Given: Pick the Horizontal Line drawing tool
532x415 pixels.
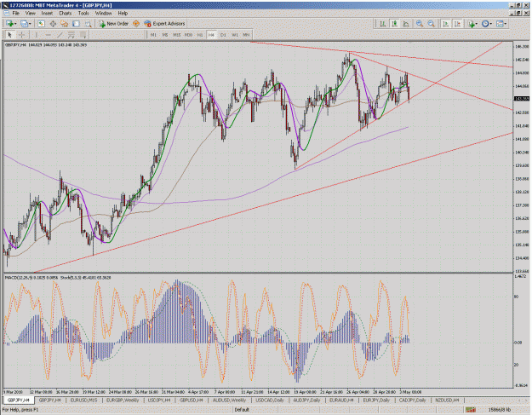Looking at the screenshot, I should [48, 35].
